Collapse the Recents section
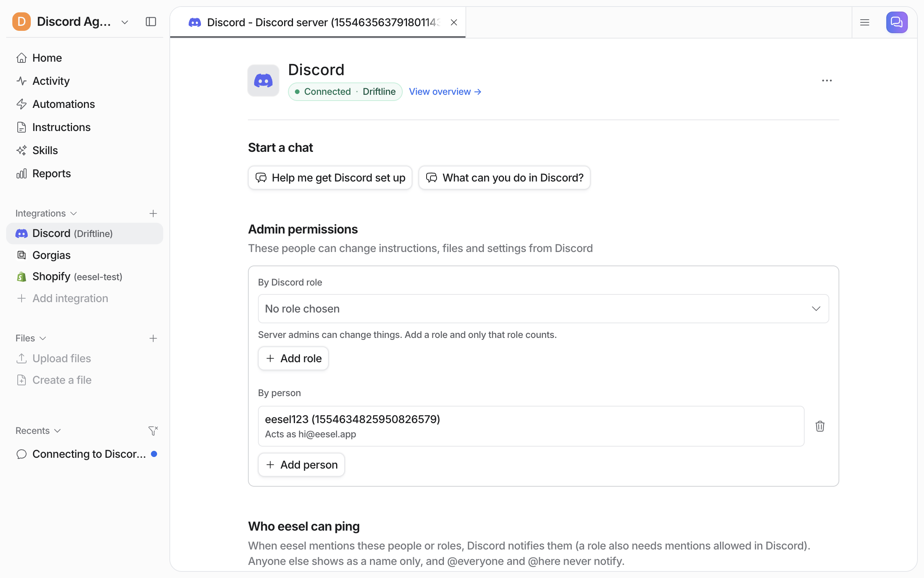 (38, 430)
